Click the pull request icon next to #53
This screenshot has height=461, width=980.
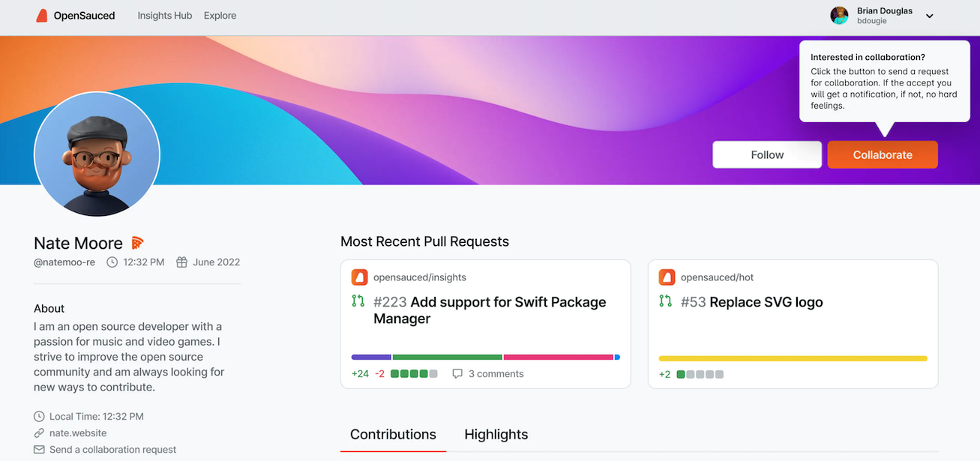[665, 301]
